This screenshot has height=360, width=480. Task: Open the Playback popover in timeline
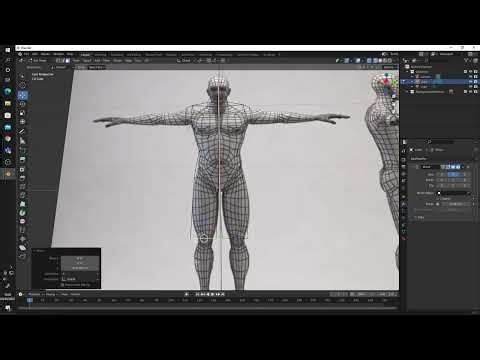pos(35,294)
